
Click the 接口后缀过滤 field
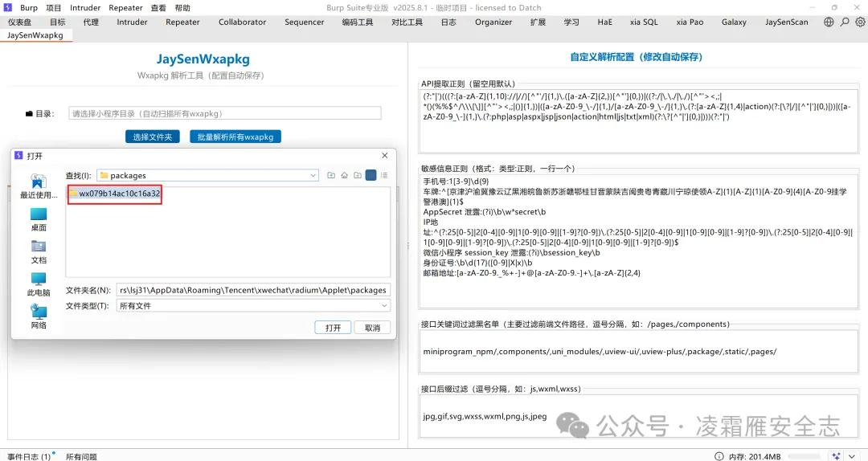[639, 416]
